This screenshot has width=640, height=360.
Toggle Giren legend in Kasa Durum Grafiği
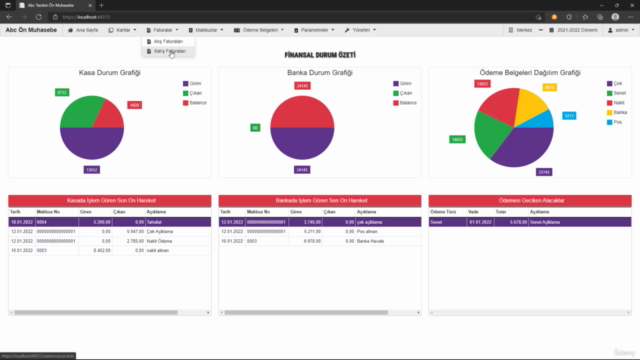[x=192, y=83]
